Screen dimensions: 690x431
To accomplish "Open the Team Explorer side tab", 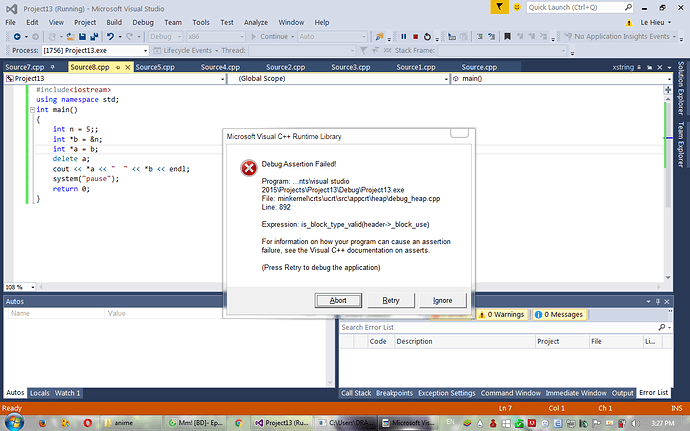I will tap(681, 144).
